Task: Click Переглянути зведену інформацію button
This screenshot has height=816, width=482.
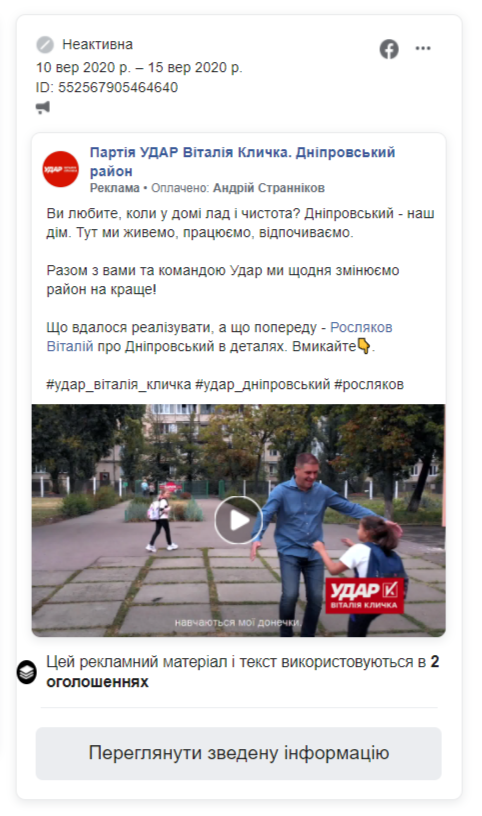Action: (x=238, y=753)
